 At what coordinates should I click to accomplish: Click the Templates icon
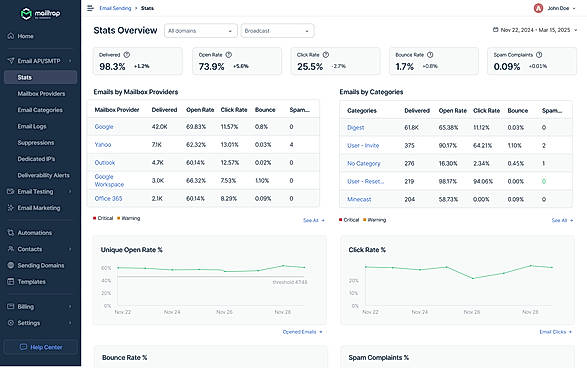[10, 282]
